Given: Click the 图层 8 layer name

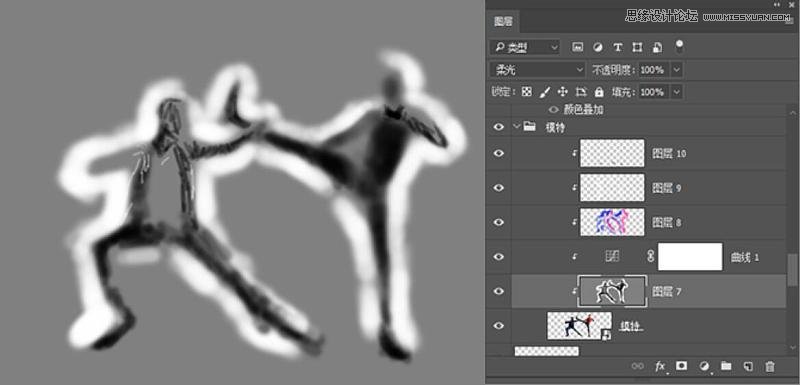Looking at the screenshot, I should pyautogui.click(x=667, y=223).
